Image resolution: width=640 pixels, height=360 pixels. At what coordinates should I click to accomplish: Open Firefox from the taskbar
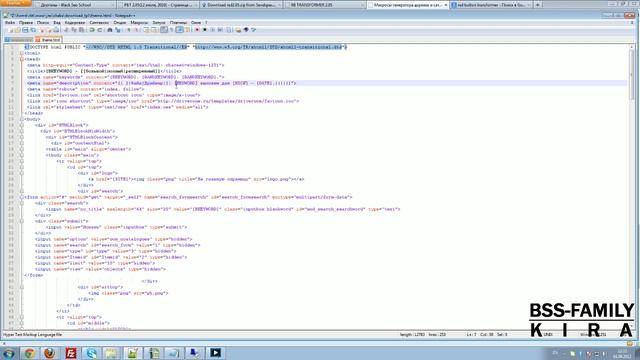[50, 353]
